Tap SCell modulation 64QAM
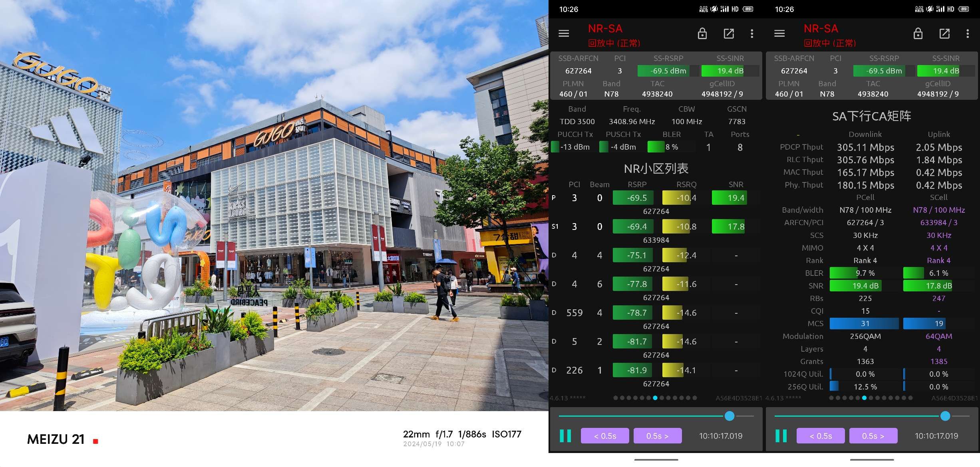980x467 pixels. coord(939,336)
